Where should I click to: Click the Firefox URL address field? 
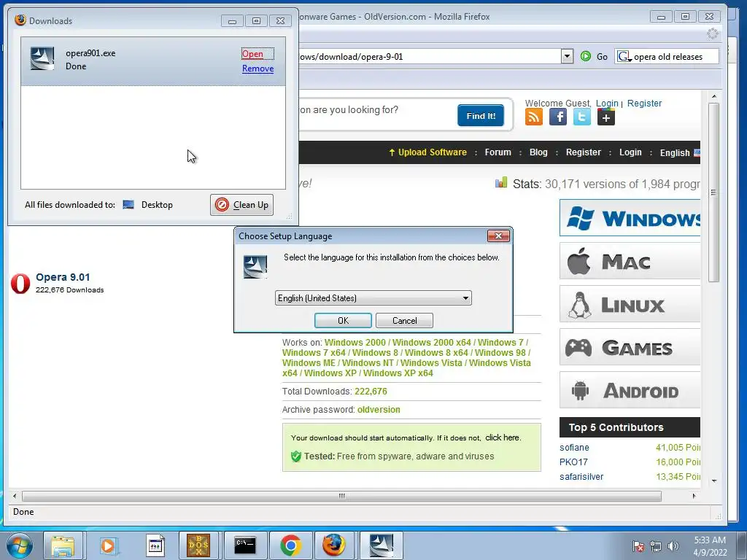coord(429,57)
